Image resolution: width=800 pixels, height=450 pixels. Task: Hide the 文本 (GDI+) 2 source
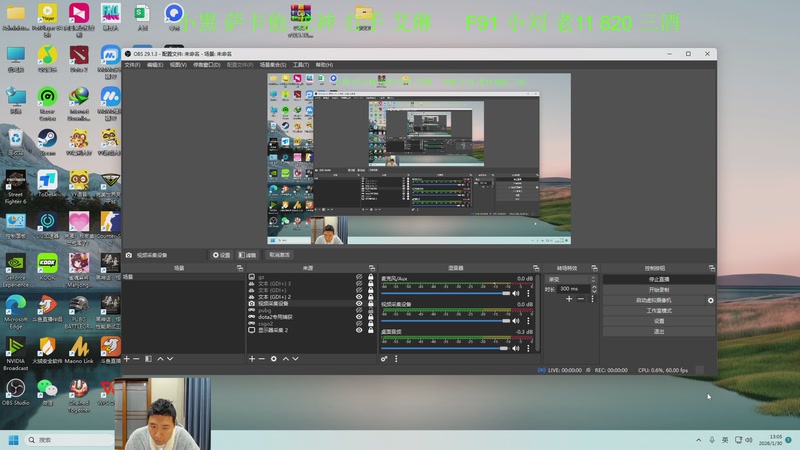(x=359, y=297)
